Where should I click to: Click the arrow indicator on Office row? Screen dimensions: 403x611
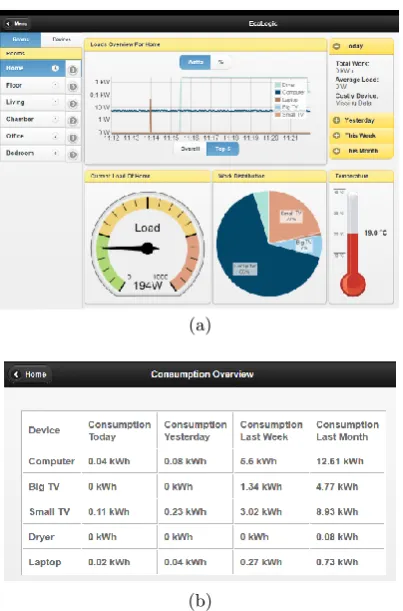click(x=55, y=136)
